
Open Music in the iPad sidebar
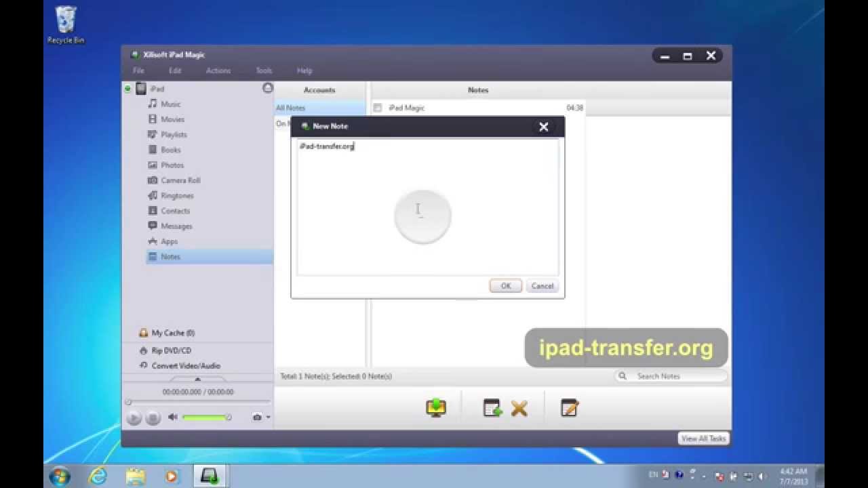(170, 104)
